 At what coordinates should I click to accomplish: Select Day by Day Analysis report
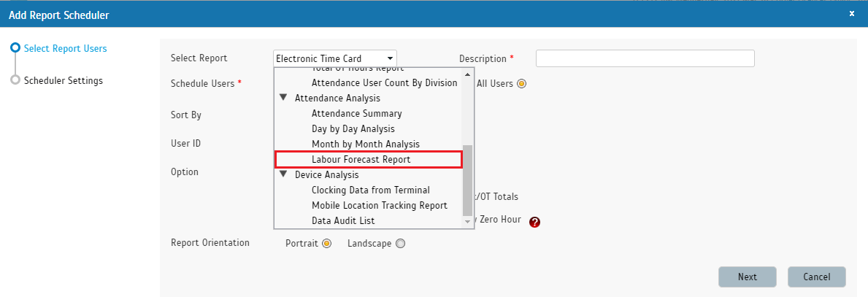353,129
